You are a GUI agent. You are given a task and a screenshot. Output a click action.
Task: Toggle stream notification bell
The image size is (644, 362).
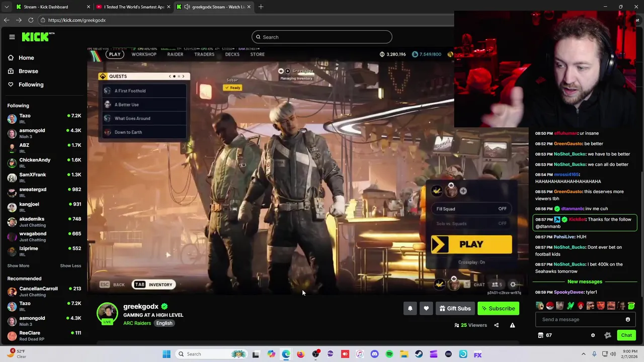point(410,309)
